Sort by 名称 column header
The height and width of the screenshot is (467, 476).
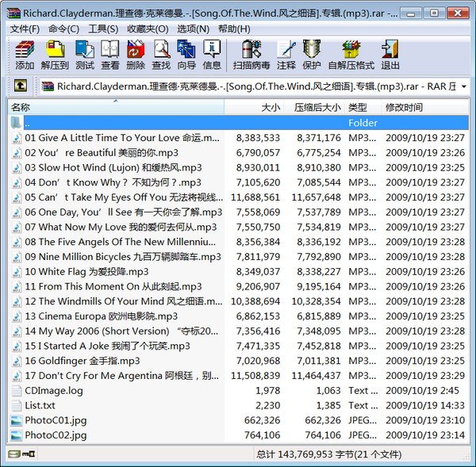point(116,107)
